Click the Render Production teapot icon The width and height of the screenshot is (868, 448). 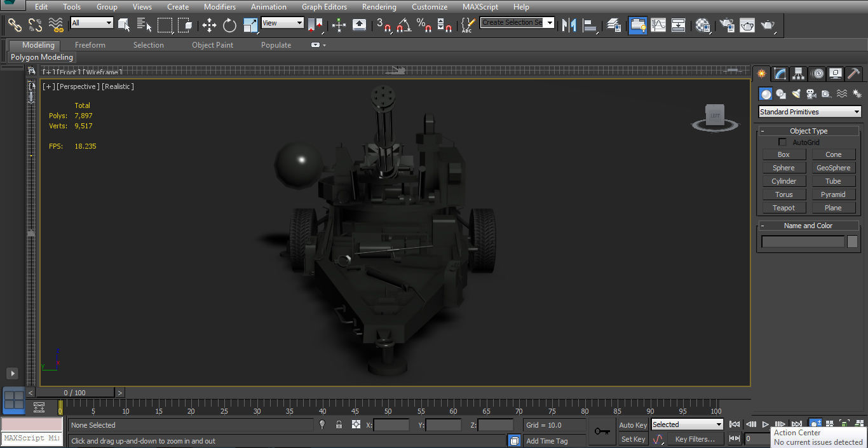(768, 25)
